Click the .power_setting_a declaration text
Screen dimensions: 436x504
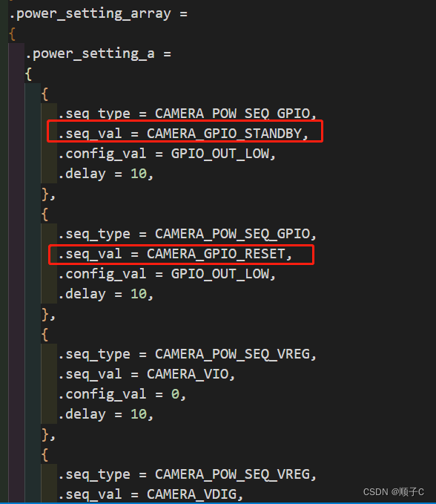(98, 53)
